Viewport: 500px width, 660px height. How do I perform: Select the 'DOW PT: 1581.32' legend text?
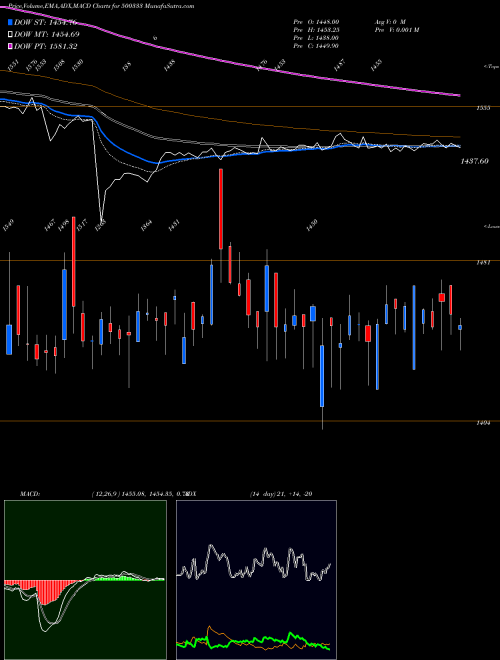45,46
